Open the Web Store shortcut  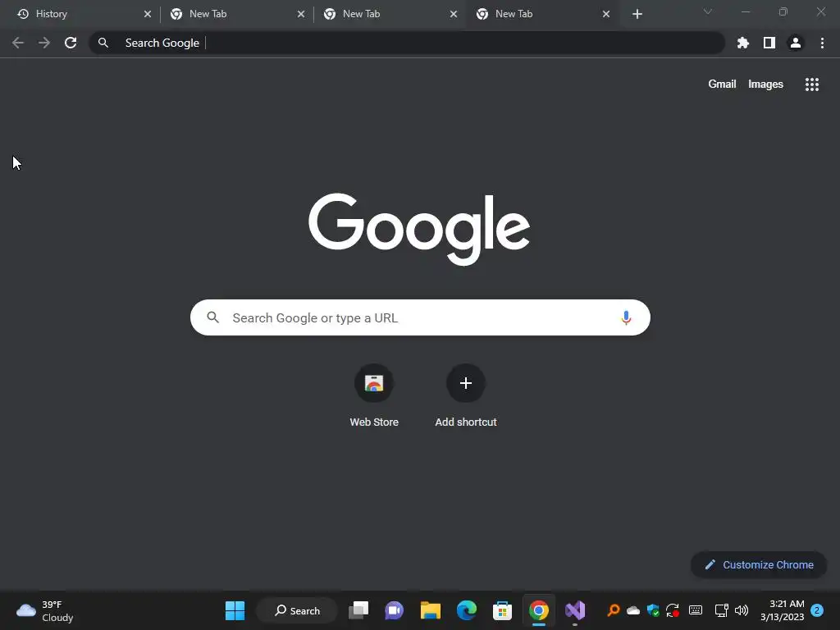[x=374, y=396]
